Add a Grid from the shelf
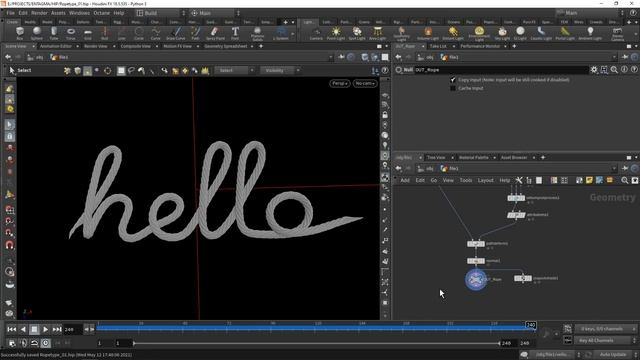This screenshot has width=640, height=360. pyautogui.click(x=88, y=33)
